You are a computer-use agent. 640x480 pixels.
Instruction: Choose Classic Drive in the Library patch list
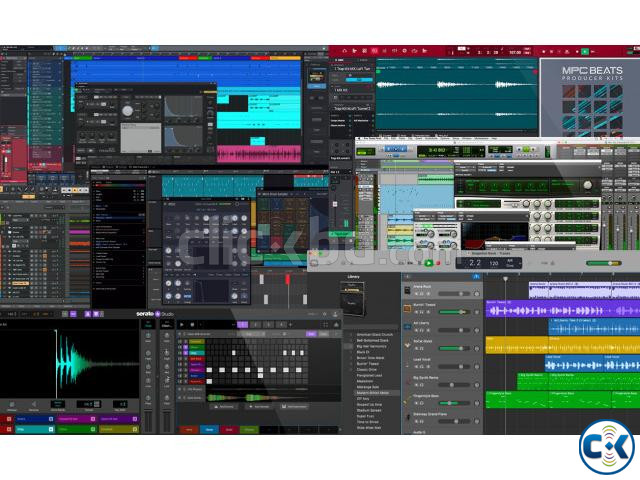click(367, 369)
